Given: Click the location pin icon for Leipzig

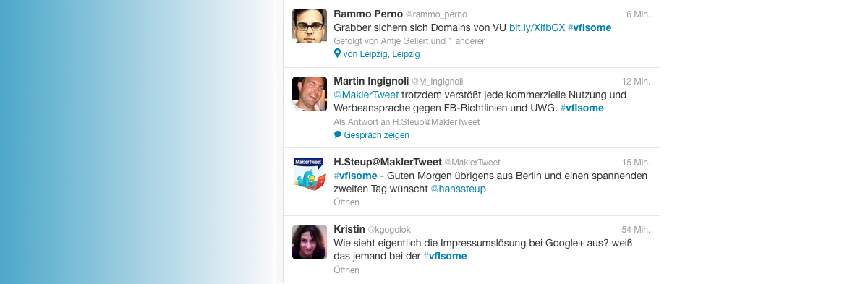Looking at the screenshot, I should tap(337, 53).
